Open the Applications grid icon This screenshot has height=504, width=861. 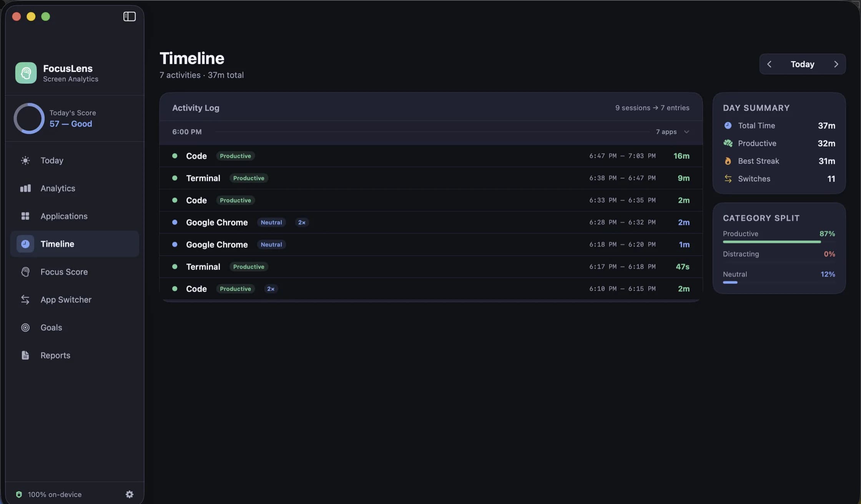click(x=25, y=216)
